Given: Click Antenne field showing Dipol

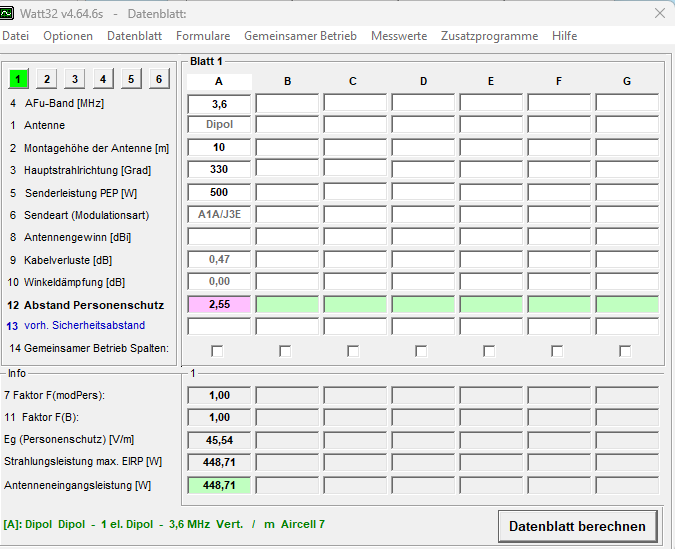Looking at the screenshot, I should [x=219, y=124].
